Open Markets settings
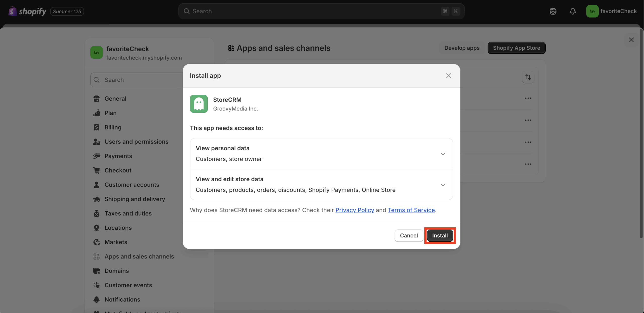The height and width of the screenshot is (313, 644). (x=116, y=242)
